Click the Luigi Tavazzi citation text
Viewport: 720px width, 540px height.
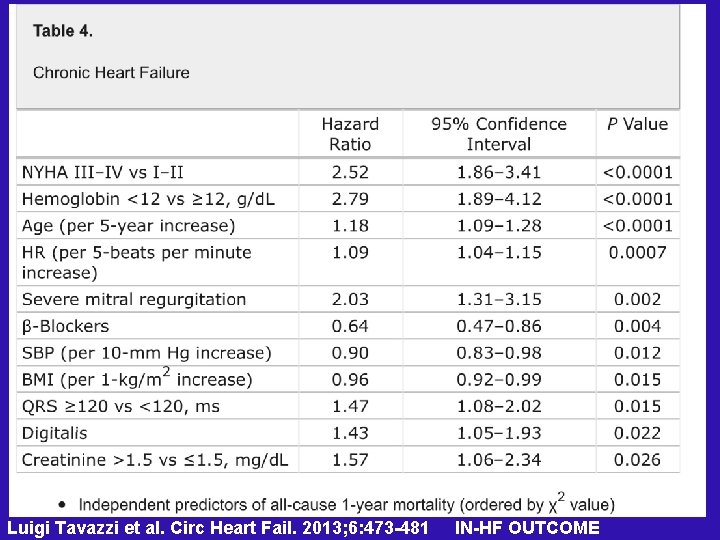point(218,528)
